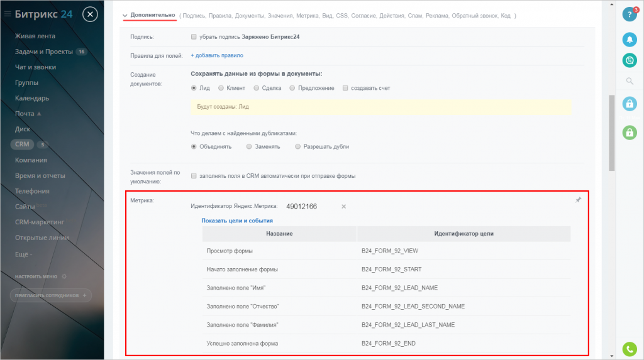
Task: Select the Клиент radio button
Action: coord(221,88)
